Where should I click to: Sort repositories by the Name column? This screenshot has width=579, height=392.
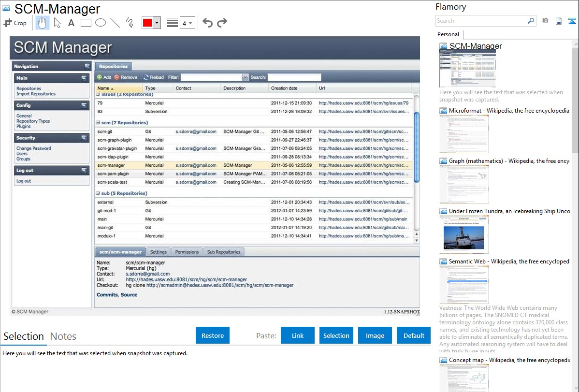coord(118,88)
